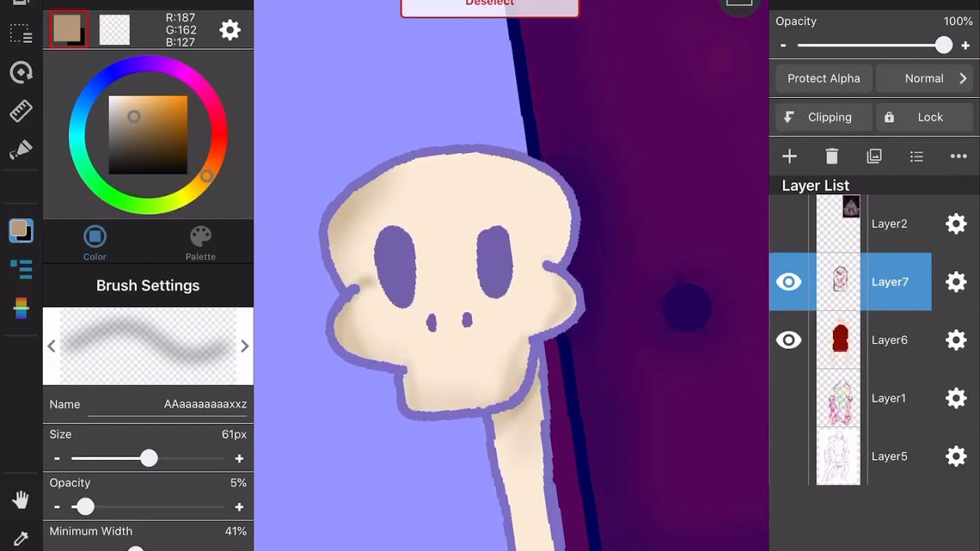Show Layer5 visibility toggle
Screen dimensions: 980x551
(x=789, y=456)
